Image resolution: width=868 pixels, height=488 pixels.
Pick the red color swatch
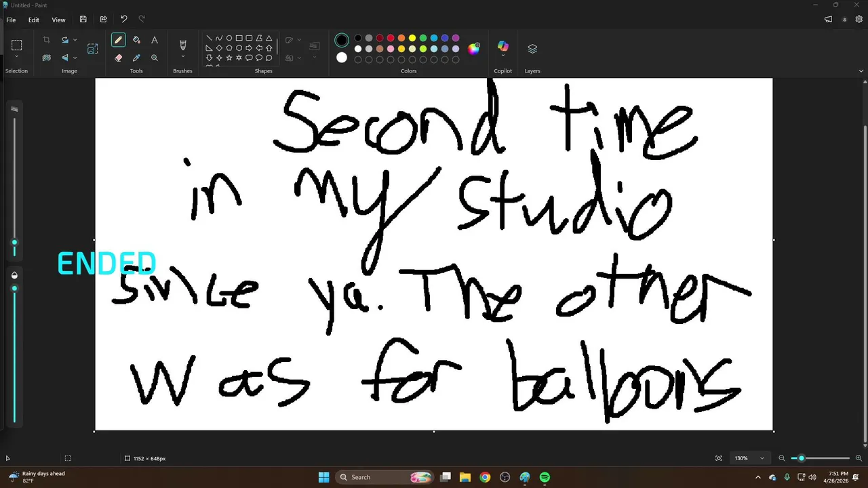[391, 38]
